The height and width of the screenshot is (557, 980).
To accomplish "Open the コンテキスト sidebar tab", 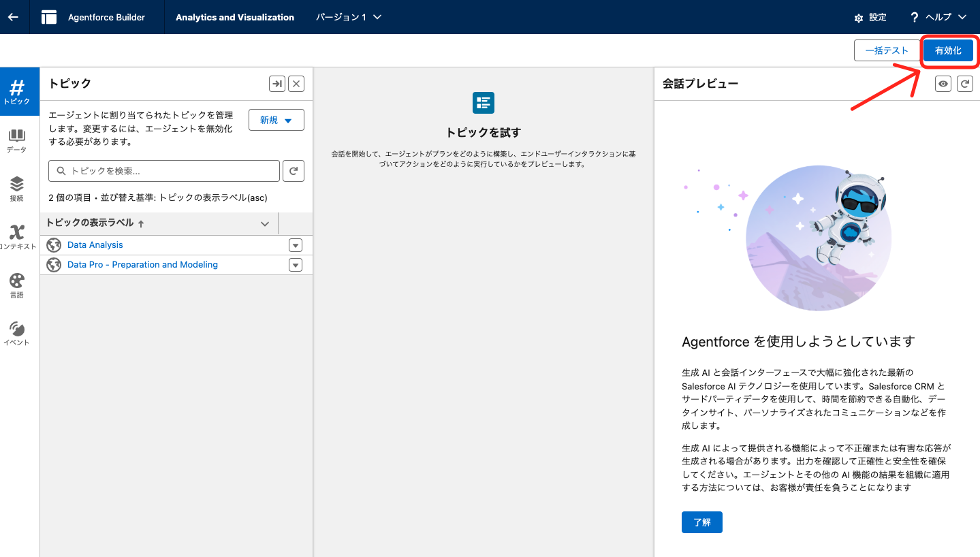I will coord(17,238).
